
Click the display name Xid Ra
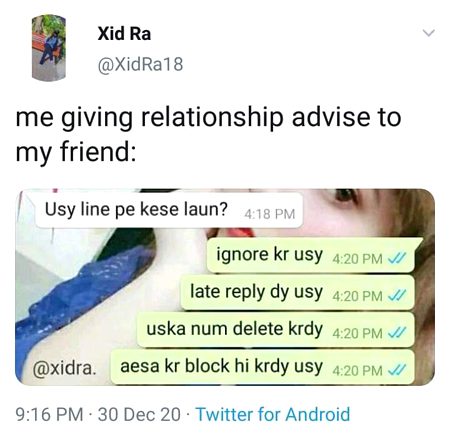pos(124,34)
